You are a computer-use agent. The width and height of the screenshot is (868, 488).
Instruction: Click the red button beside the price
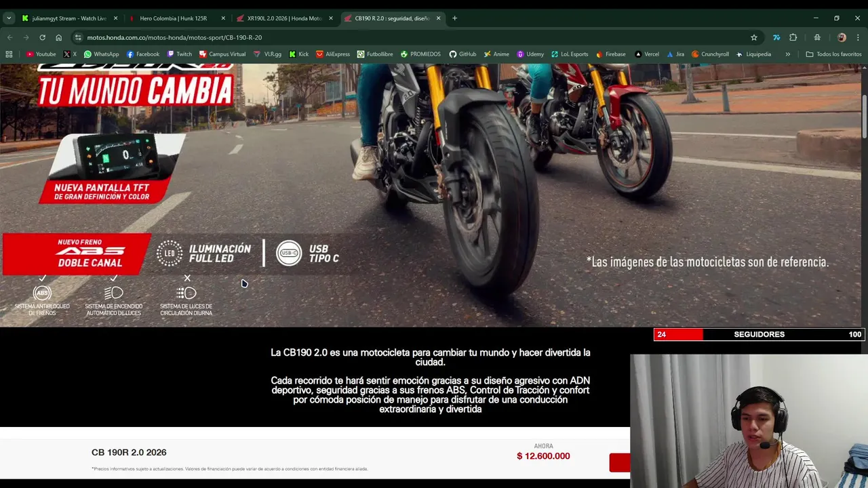point(620,463)
